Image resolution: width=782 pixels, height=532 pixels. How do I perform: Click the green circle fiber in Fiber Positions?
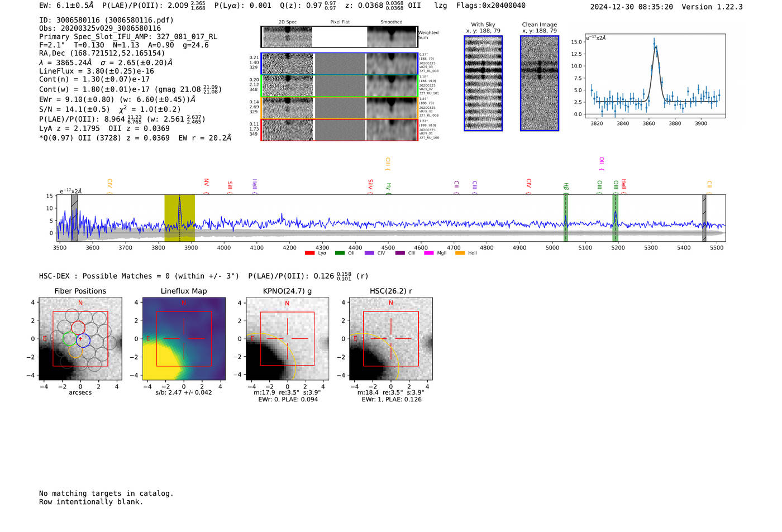click(x=69, y=339)
